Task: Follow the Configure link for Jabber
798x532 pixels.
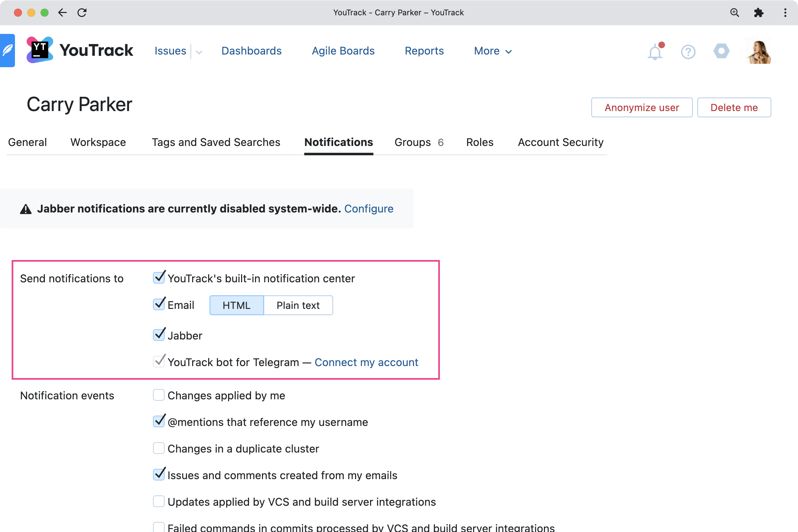Action: [369, 209]
